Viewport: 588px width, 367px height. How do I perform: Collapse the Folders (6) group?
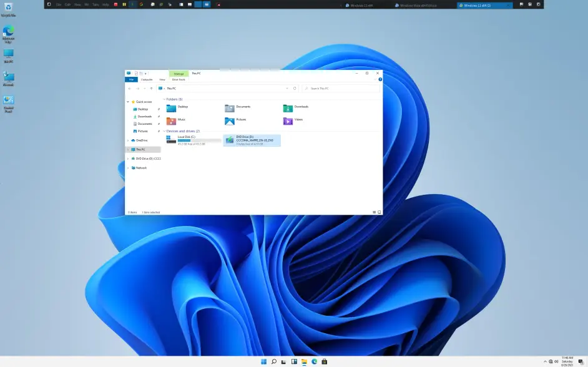164,99
